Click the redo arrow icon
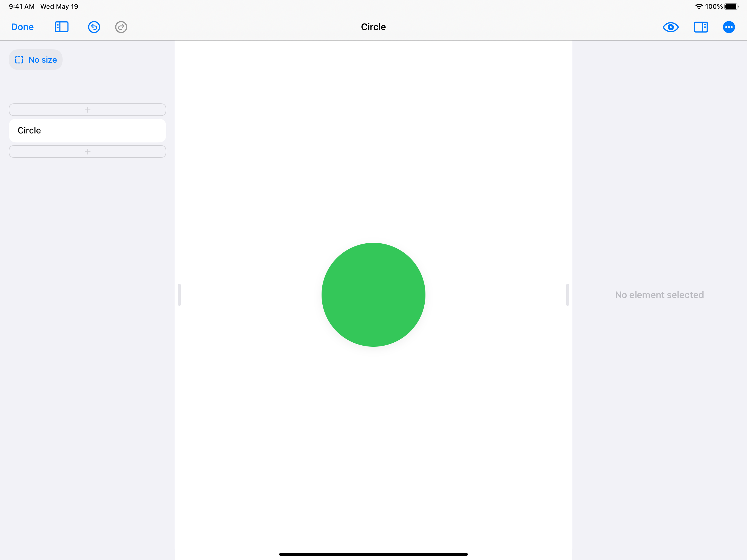 point(121,27)
